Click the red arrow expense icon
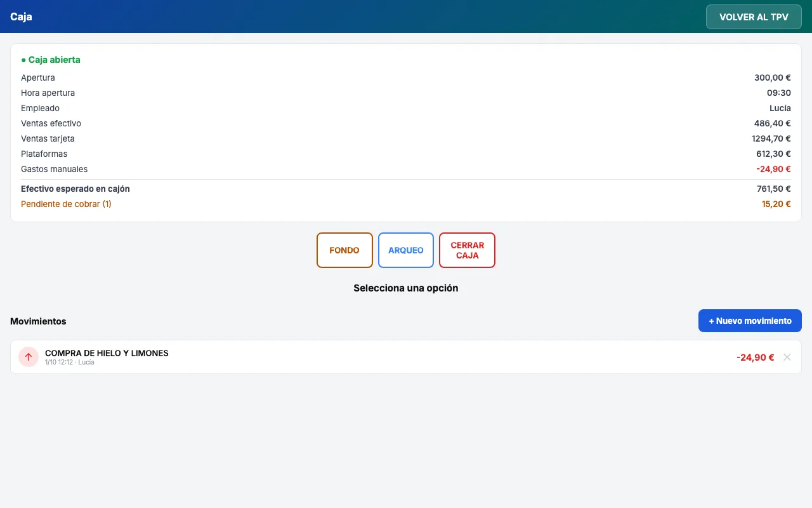812x508 pixels. [29, 357]
